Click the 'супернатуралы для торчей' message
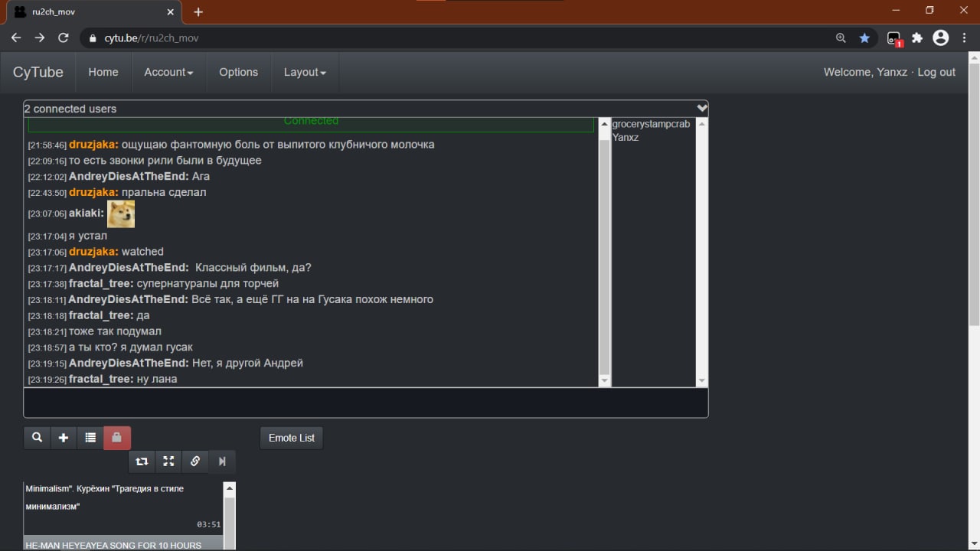980x551 pixels. point(207,283)
